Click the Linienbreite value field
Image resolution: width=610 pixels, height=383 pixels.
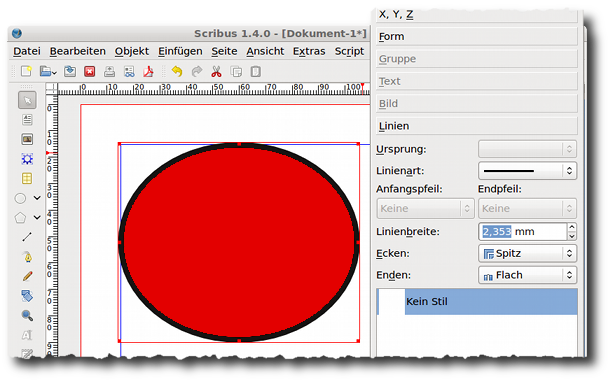522,232
